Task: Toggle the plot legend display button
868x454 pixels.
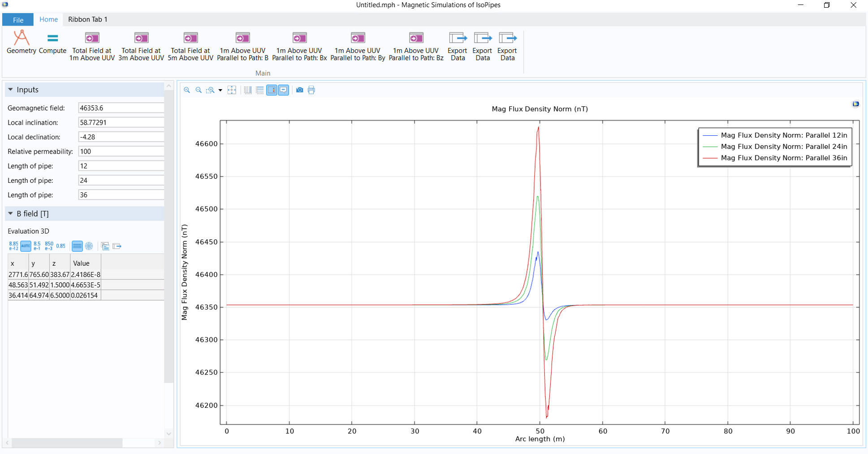Action: tap(283, 90)
